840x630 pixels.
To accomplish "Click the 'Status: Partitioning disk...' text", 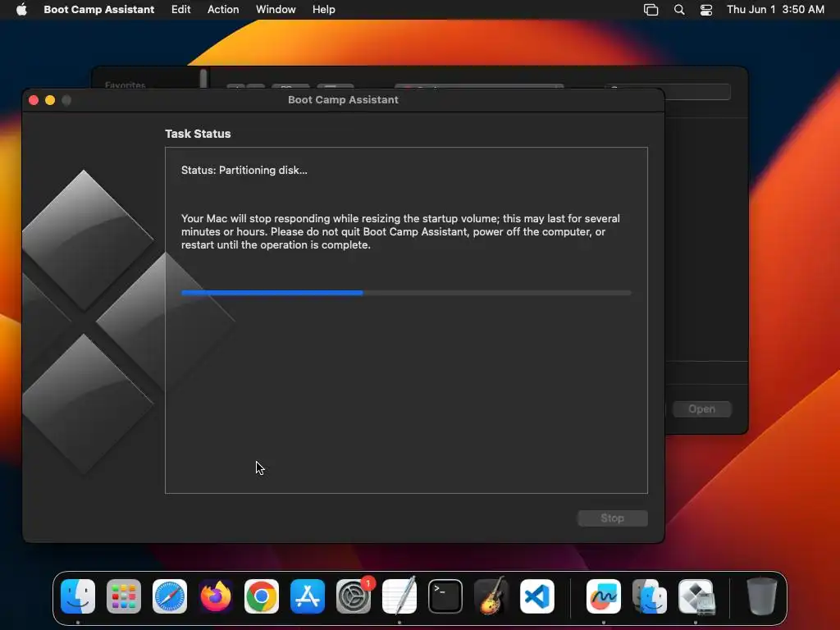I will (244, 171).
